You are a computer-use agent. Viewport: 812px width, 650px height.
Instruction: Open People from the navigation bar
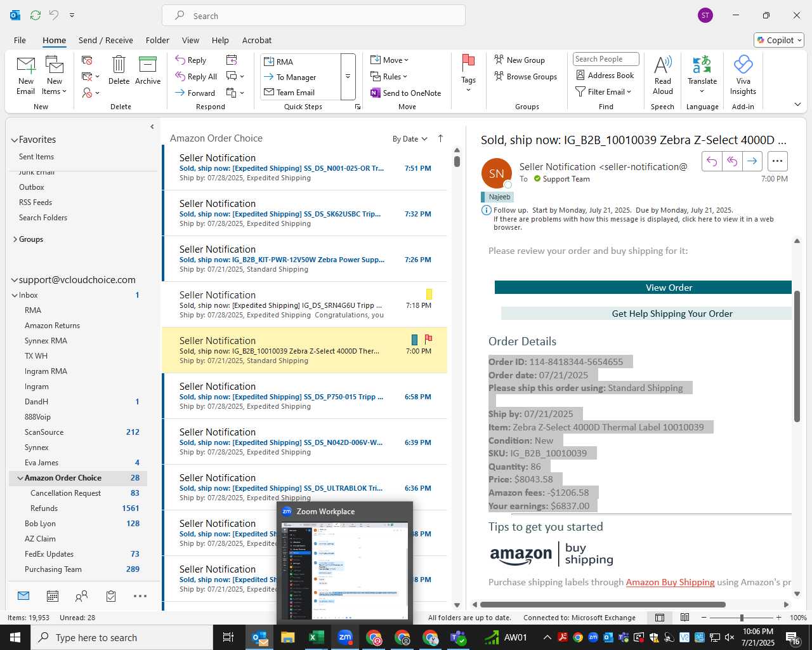[81, 596]
